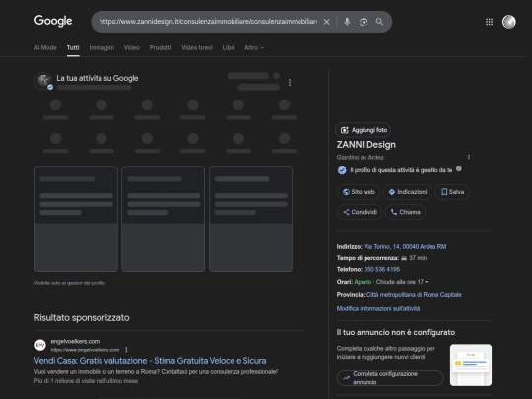Open Città metropolitana di Roma Capitale link
Image resolution: width=532 pixels, height=399 pixels.
click(x=414, y=295)
